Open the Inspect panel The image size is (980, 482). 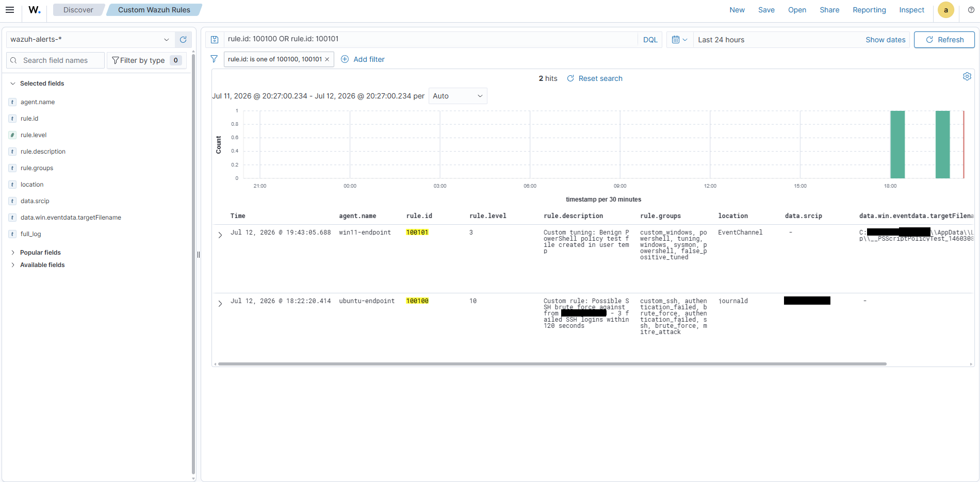[911, 10]
